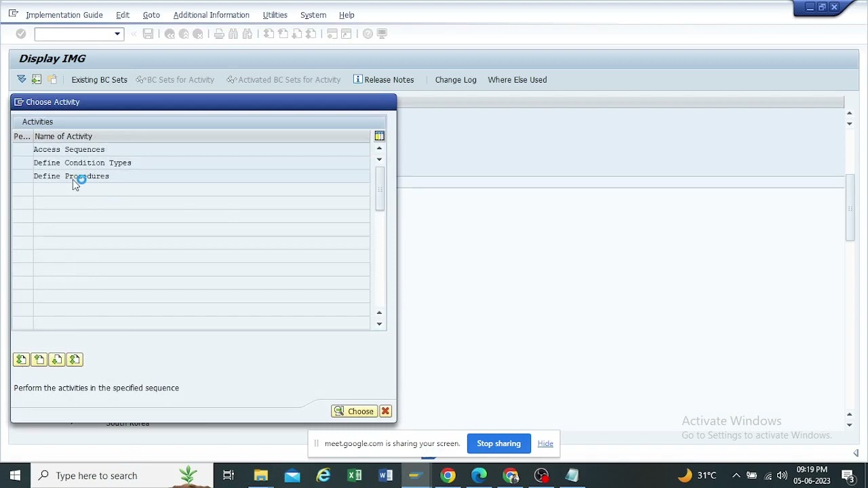Click the First Page icon in dialog
Viewport: 868px width, 488px height.
tap(21, 360)
